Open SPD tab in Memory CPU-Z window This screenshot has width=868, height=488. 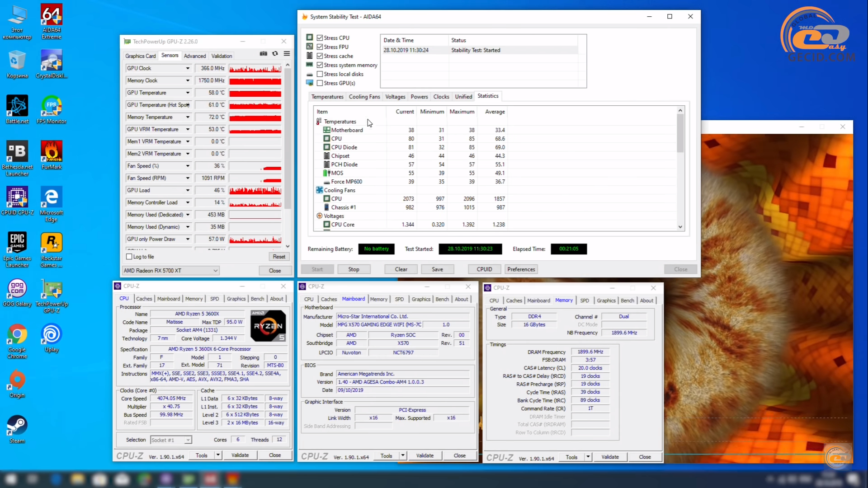[585, 300]
